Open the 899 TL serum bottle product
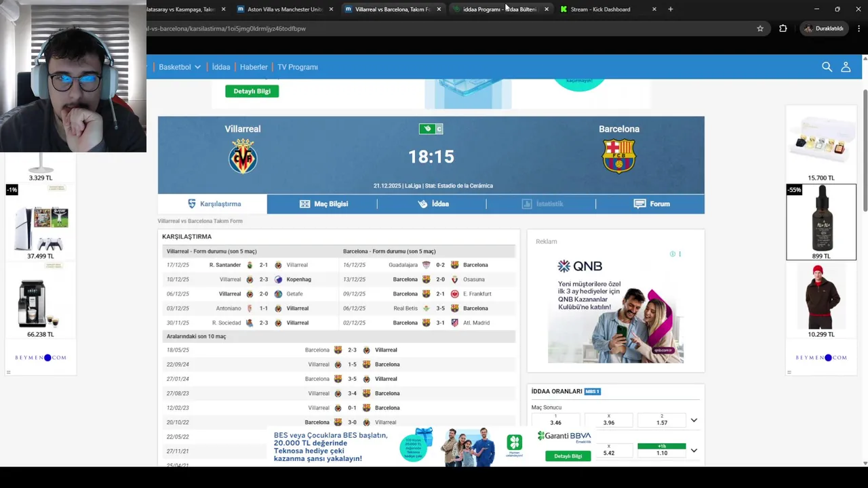The height and width of the screenshot is (488, 868). [821, 222]
